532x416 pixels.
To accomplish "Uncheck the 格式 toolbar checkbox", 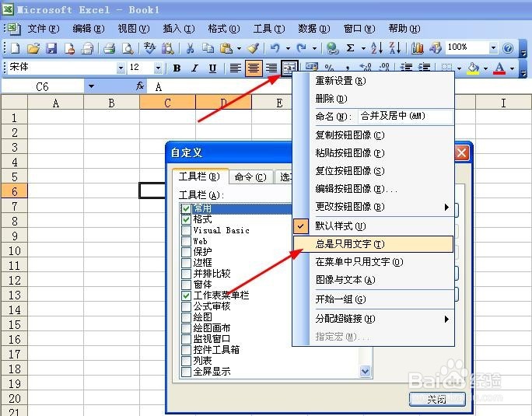I will (186, 219).
